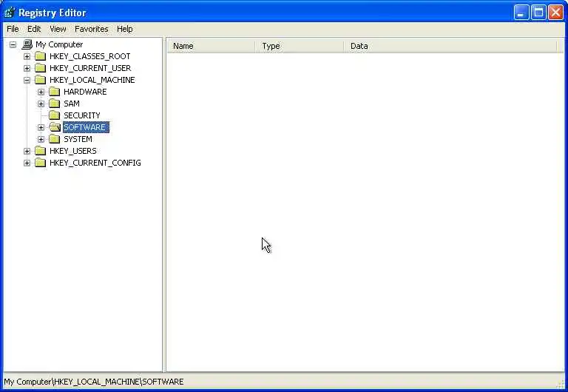The image size is (568, 392).
Task: Select the HARDWARE key label
Action: point(85,92)
